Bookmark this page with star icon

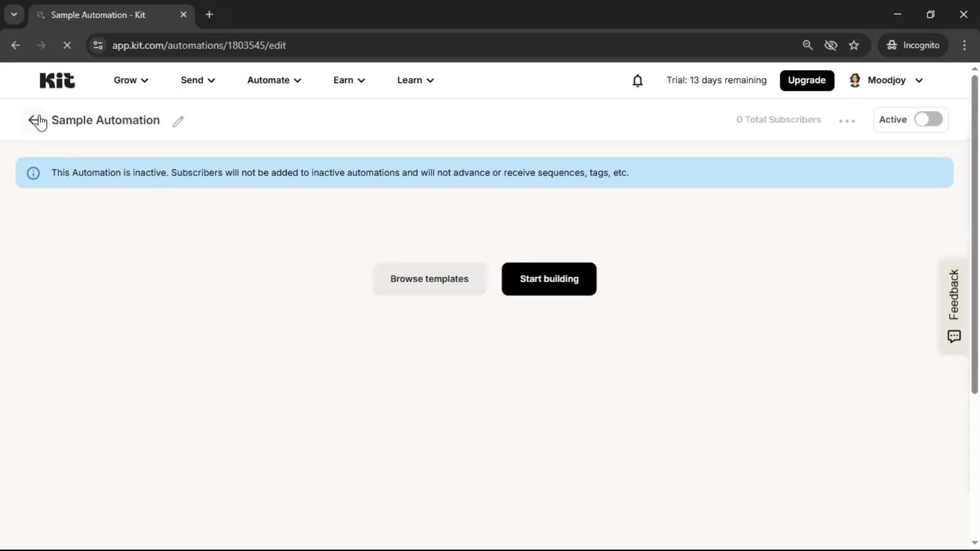(x=854, y=45)
